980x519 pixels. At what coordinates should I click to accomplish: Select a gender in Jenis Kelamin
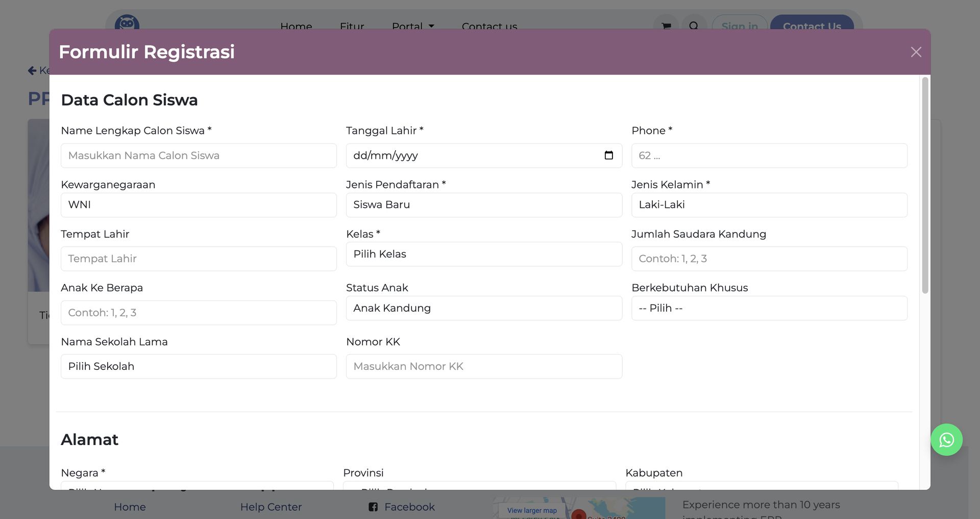click(x=769, y=205)
